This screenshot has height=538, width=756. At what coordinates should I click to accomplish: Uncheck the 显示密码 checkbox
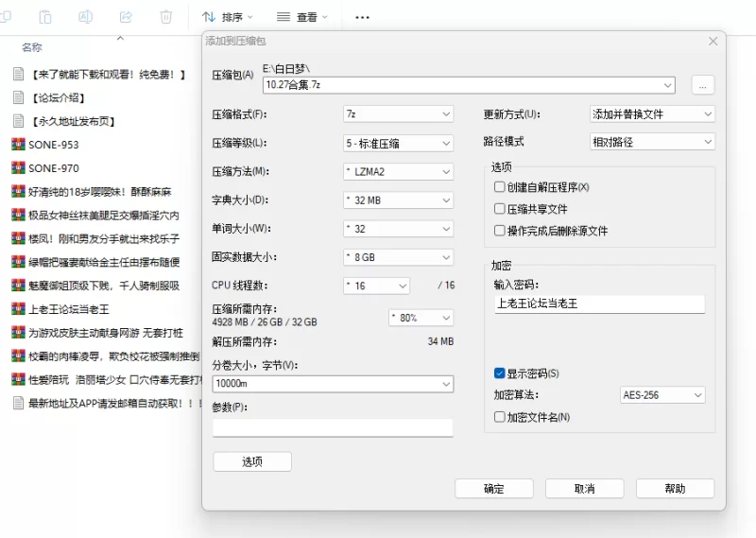point(500,373)
